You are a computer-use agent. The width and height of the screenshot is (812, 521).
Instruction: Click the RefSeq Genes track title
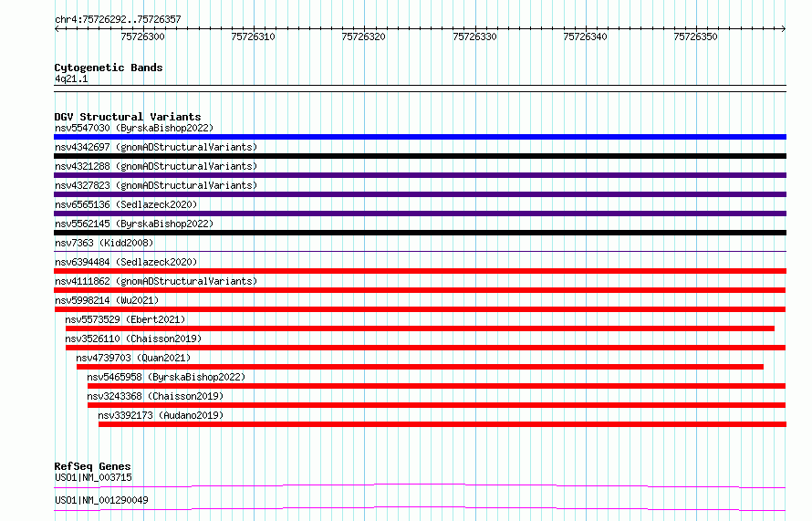(92, 466)
